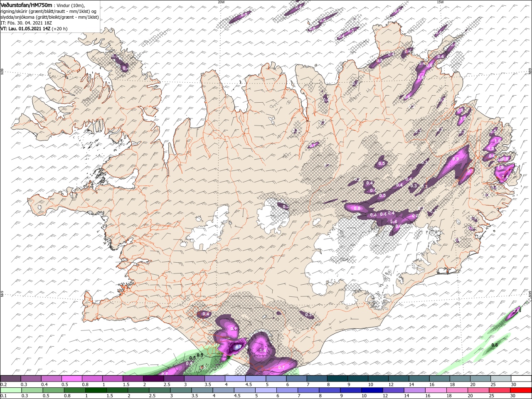Screen dimensions: 532x399
Task: Click the '(+20 h)' forecast offset text
Action: click(60, 29)
